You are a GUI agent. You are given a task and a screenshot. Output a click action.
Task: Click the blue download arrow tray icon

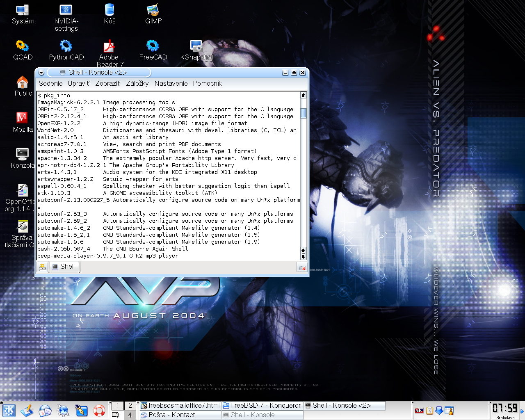pyautogui.click(x=439, y=411)
